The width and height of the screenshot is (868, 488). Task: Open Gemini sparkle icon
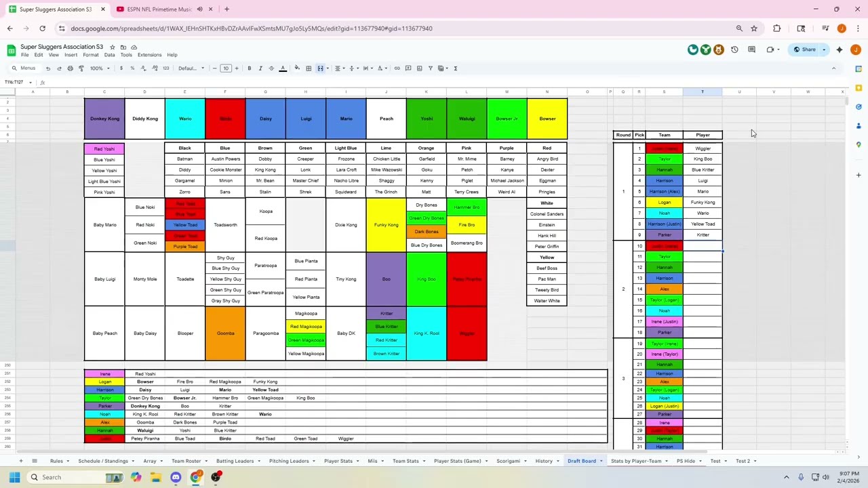pos(840,49)
